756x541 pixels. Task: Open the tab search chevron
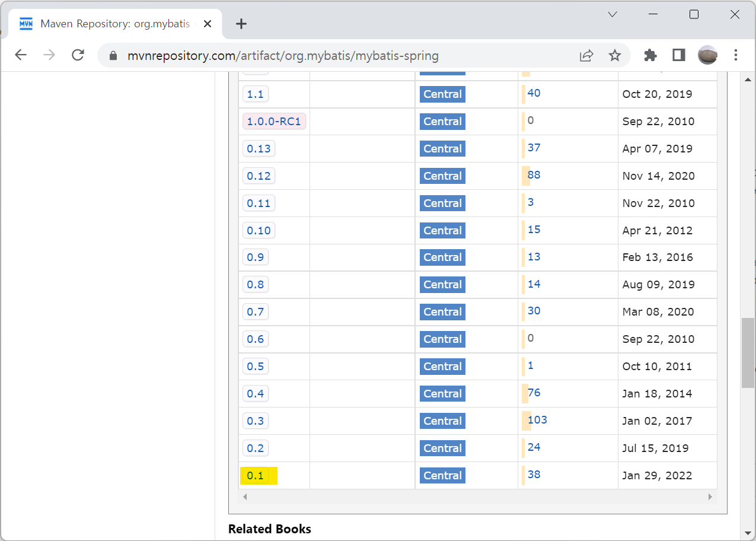(613, 14)
